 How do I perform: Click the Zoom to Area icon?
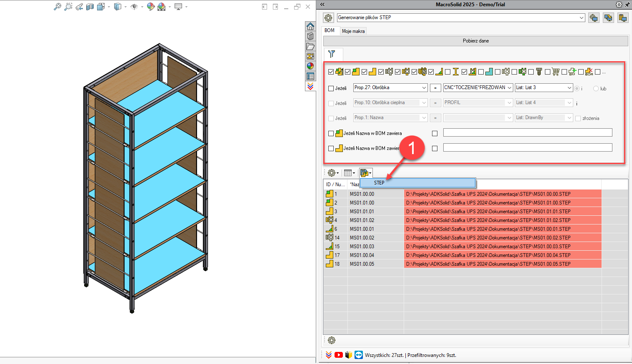(x=68, y=7)
